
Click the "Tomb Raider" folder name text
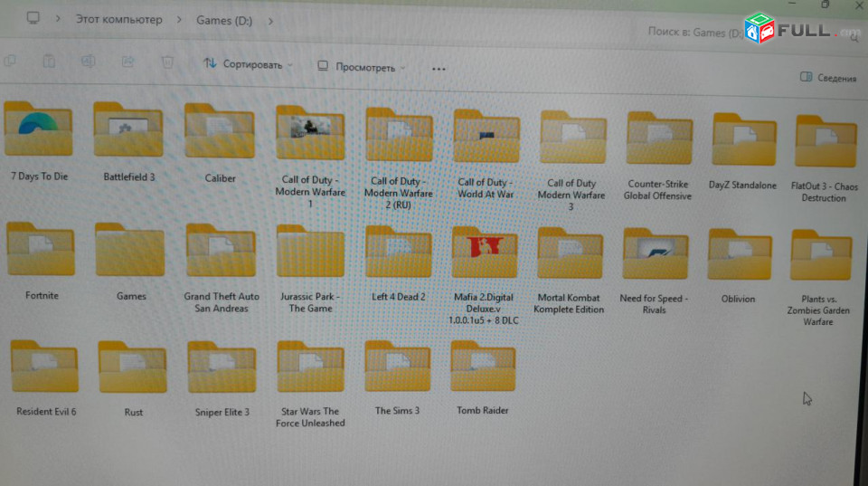(483, 410)
